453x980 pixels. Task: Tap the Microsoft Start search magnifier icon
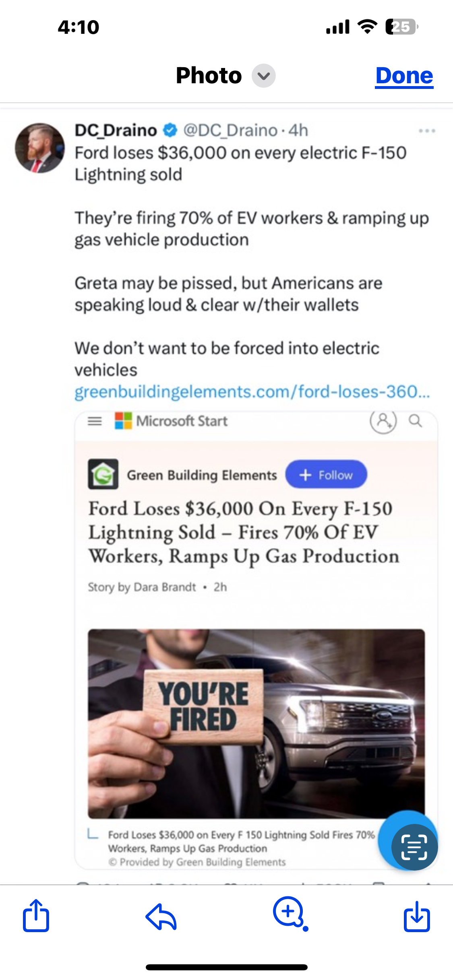click(x=416, y=421)
